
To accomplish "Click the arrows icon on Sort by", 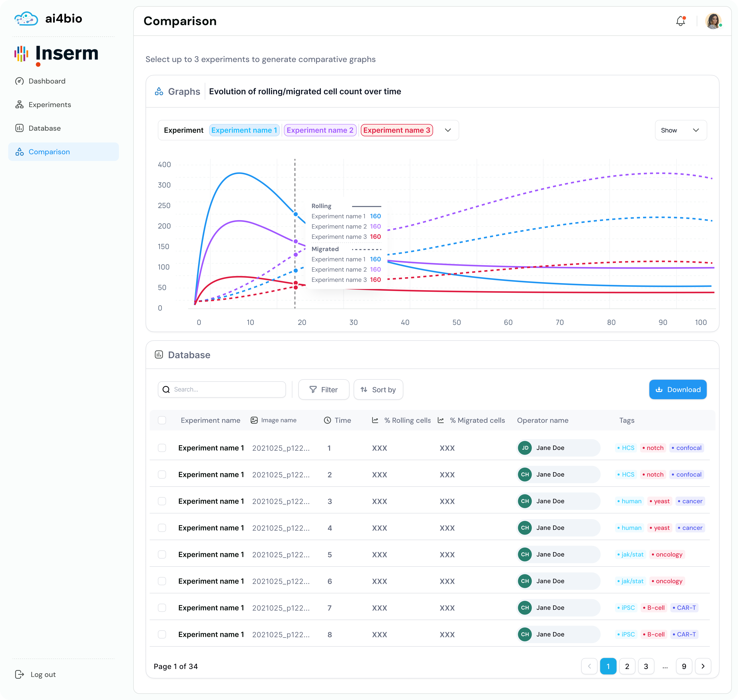I will 364,390.
